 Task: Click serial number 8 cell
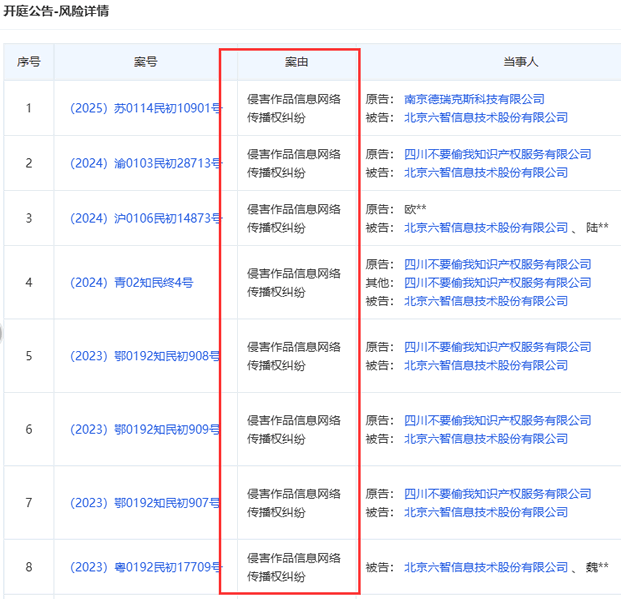(x=29, y=567)
